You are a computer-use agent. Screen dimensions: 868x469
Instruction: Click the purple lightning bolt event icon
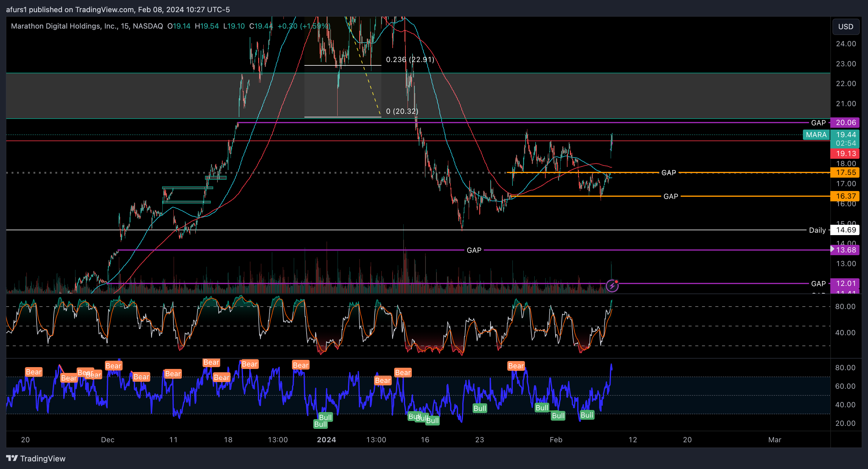point(612,286)
